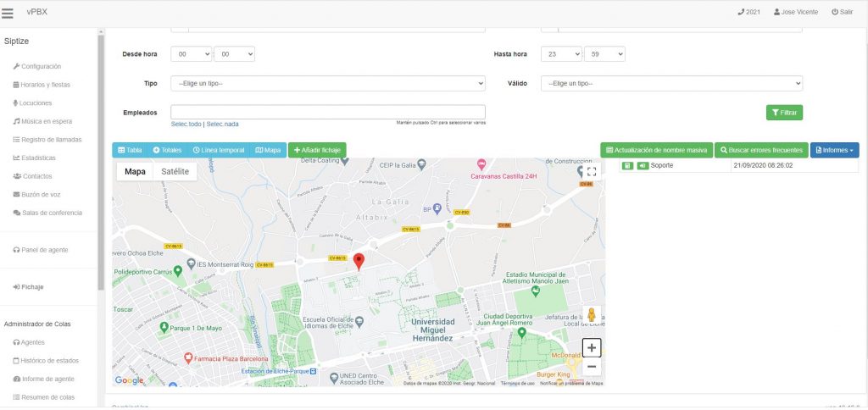Click the Empleados input field
This screenshot has width=868, height=410.
coord(327,112)
